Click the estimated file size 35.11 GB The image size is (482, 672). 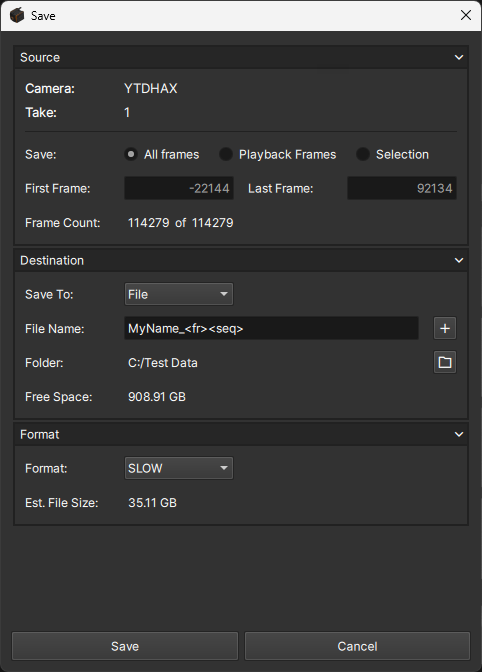pyautogui.click(x=153, y=503)
